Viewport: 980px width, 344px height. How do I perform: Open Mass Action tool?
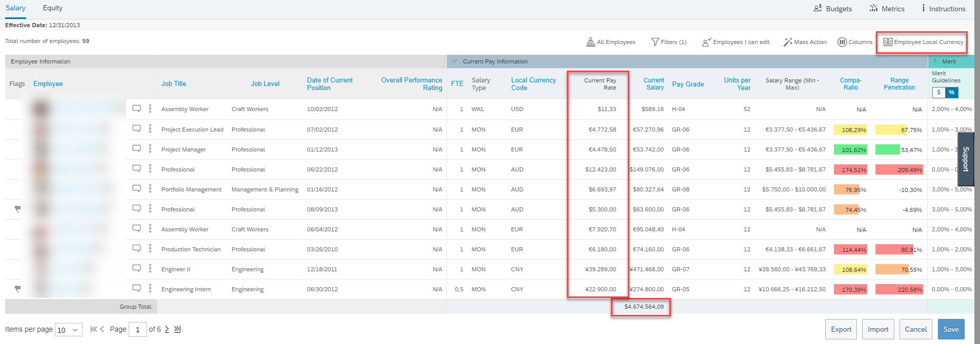tap(805, 42)
